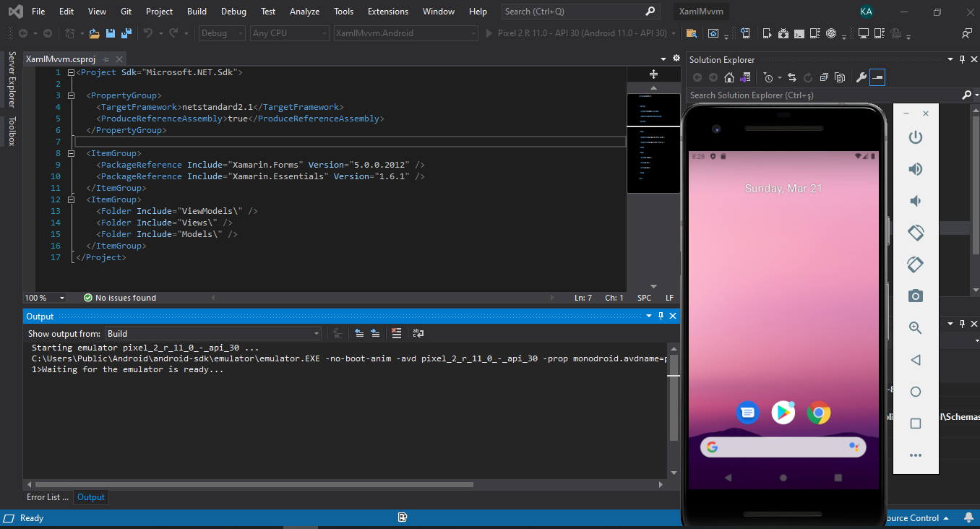Toggle Preview Selected Items in Solution Explorer

point(877,77)
